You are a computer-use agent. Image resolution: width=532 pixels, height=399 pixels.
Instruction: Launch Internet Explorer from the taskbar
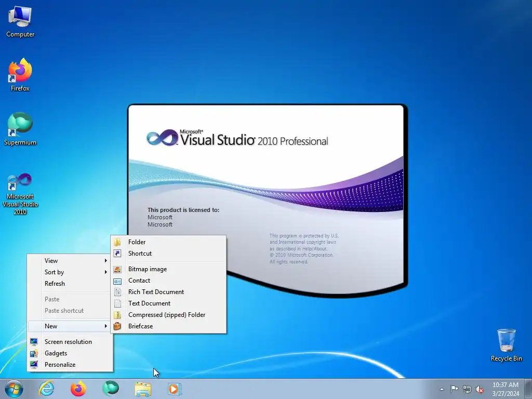pos(46,389)
